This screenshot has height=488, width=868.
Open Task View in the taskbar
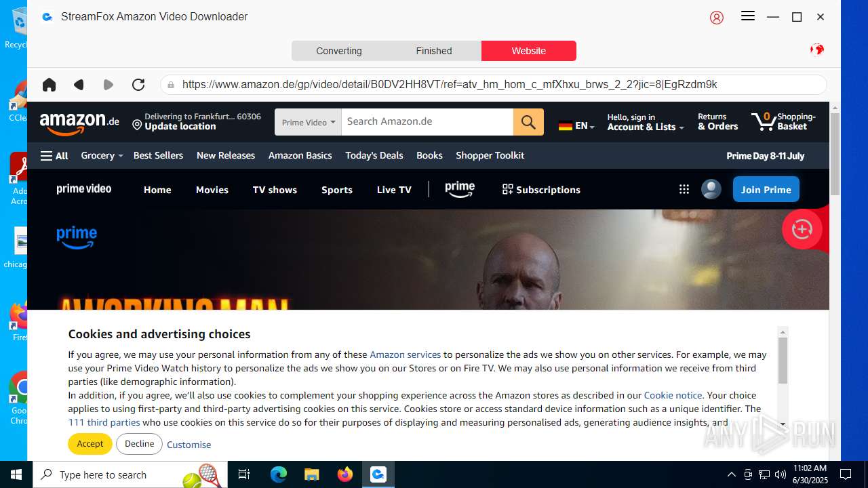(x=244, y=474)
